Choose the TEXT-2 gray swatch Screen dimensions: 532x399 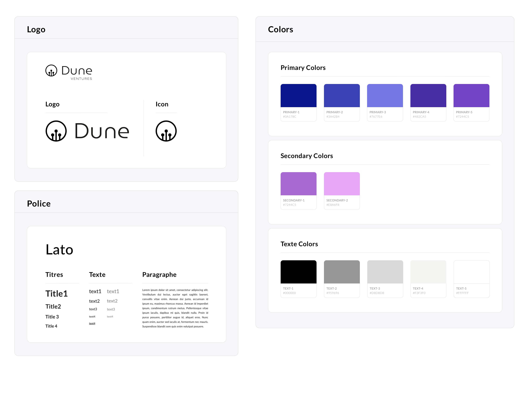click(x=341, y=272)
